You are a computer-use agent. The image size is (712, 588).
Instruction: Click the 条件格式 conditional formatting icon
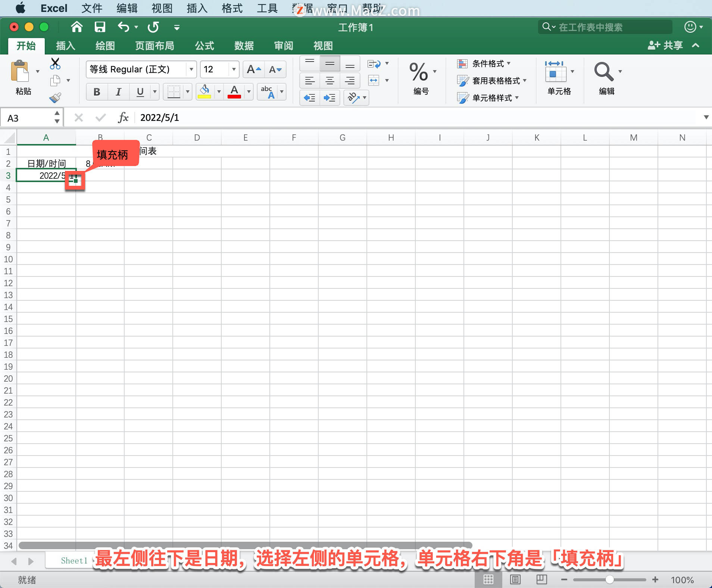[x=463, y=63]
